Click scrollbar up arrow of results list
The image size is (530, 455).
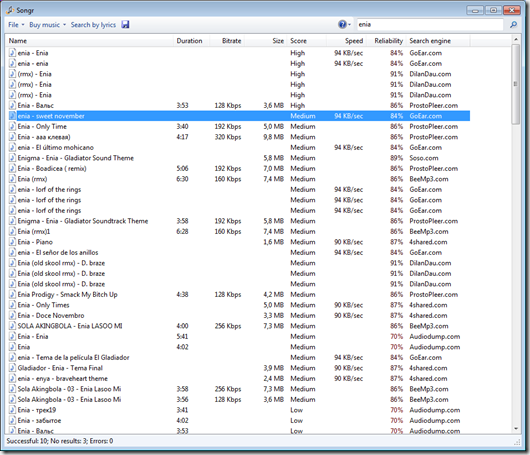click(x=515, y=40)
